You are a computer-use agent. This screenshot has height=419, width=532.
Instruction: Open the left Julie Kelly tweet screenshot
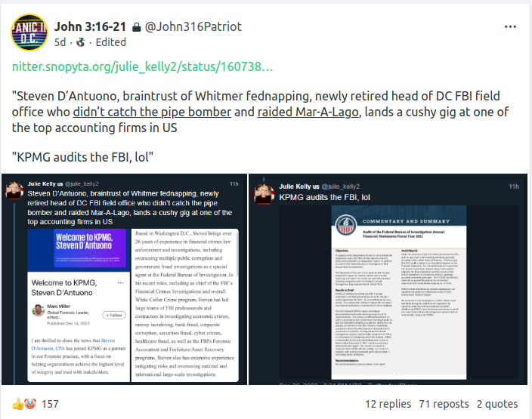pos(124,279)
